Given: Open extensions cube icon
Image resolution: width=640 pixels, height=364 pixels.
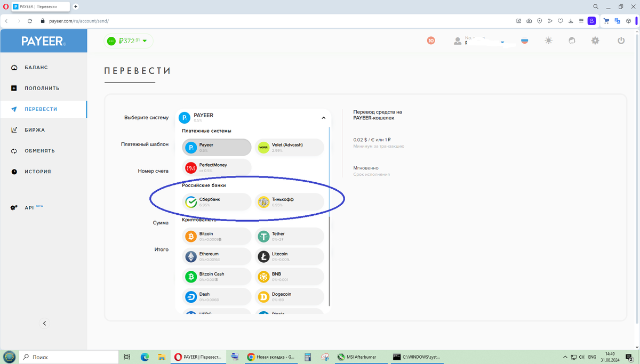Looking at the screenshot, I should 629,21.
